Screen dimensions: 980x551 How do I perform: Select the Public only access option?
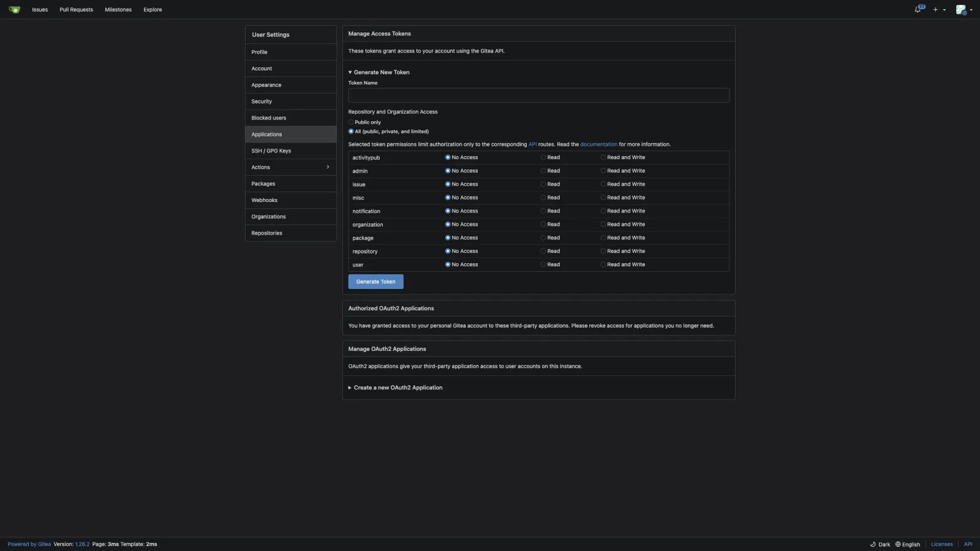[351, 122]
